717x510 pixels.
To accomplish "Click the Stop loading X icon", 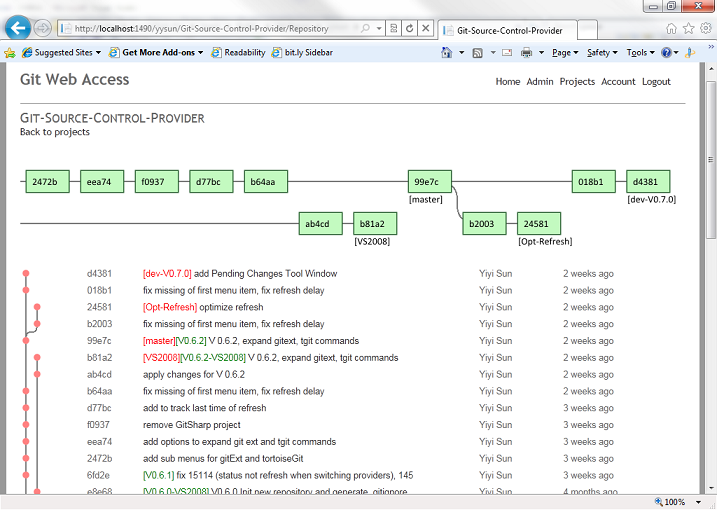I will point(425,28).
